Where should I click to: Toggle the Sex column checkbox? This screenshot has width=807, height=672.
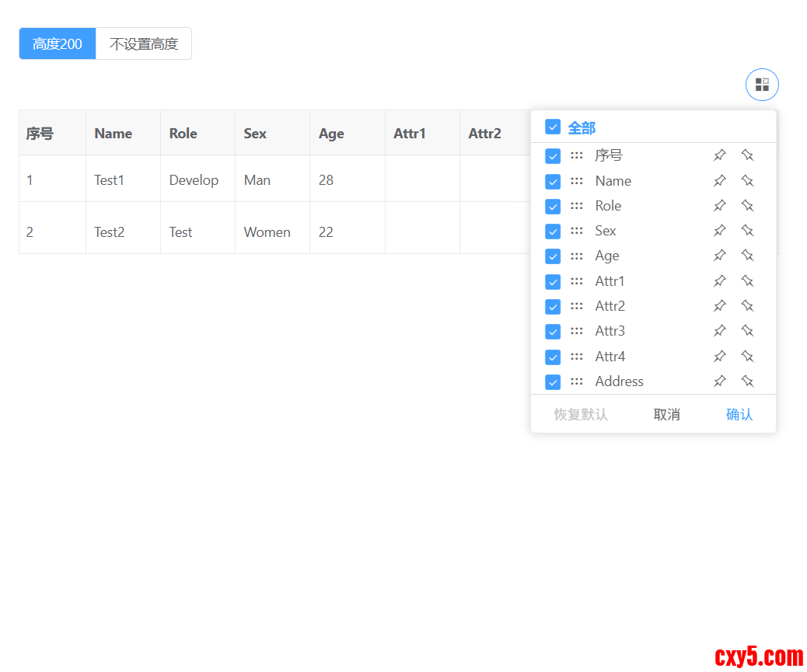553,231
